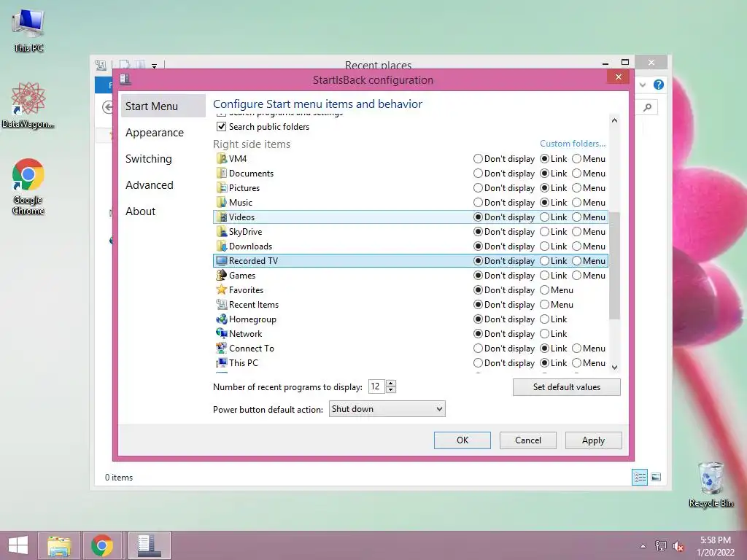747x560 pixels.
Task: Set Favorites to Menu
Action: pos(544,290)
